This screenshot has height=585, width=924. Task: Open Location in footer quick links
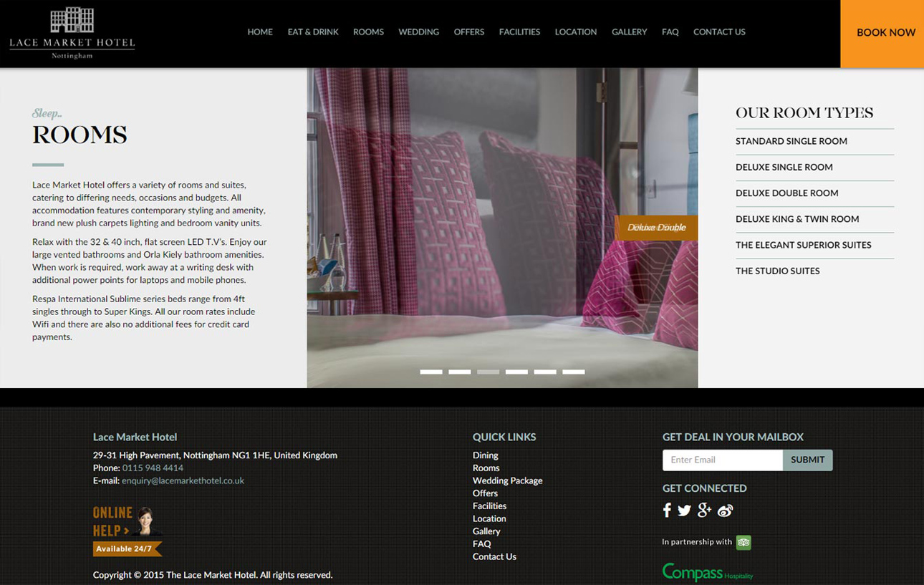pyautogui.click(x=489, y=518)
